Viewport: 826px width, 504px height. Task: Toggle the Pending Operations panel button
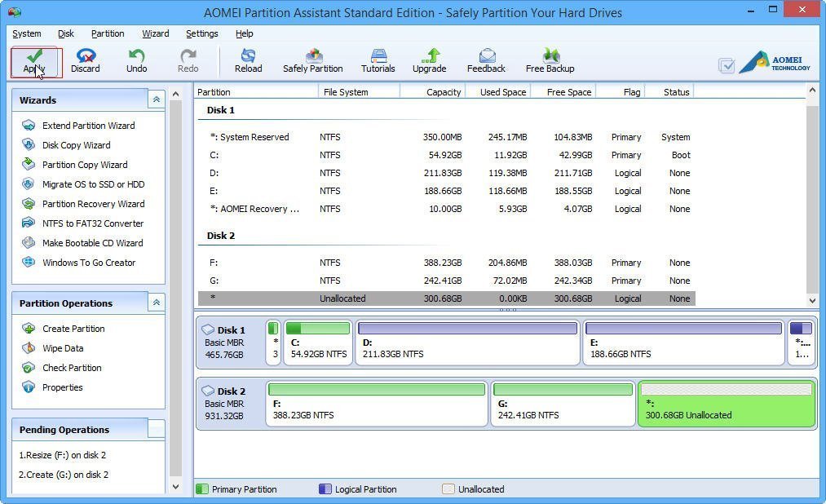click(x=157, y=429)
